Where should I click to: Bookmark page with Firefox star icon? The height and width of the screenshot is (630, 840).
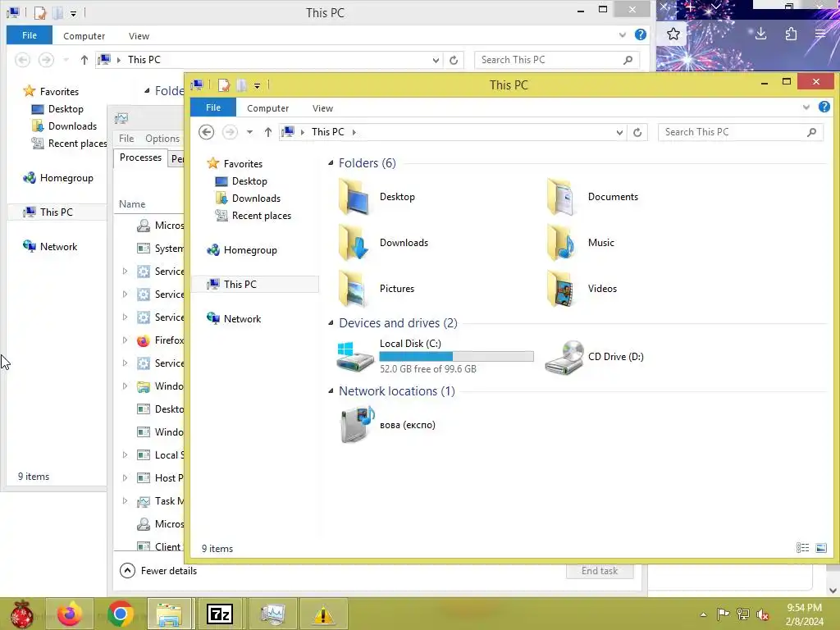673,34
